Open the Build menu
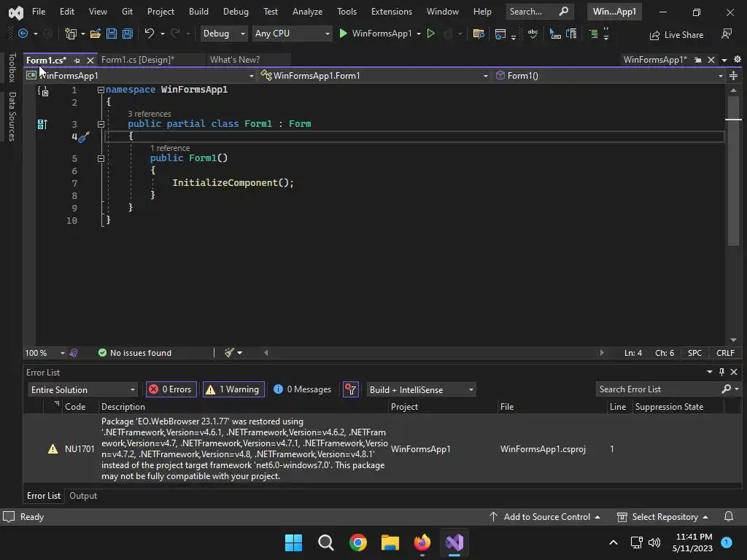The width and height of the screenshot is (747, 560). 198,12
